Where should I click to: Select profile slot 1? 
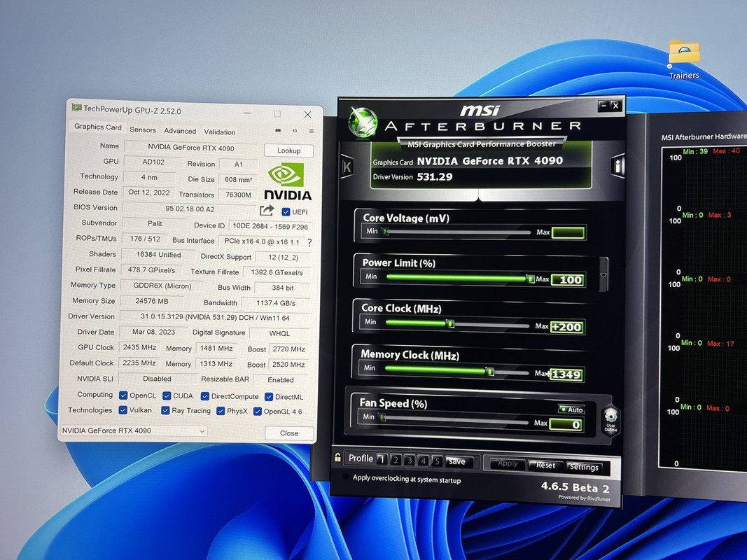pos(382,459)
